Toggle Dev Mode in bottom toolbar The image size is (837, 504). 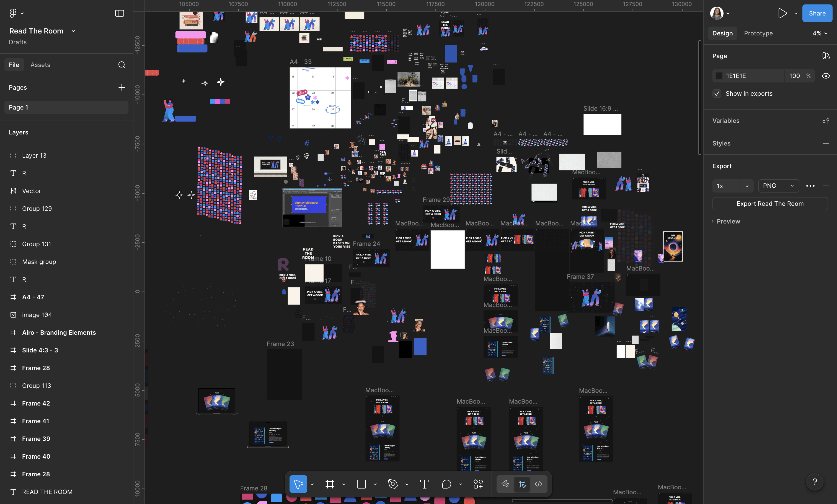[x=538, y=484]
